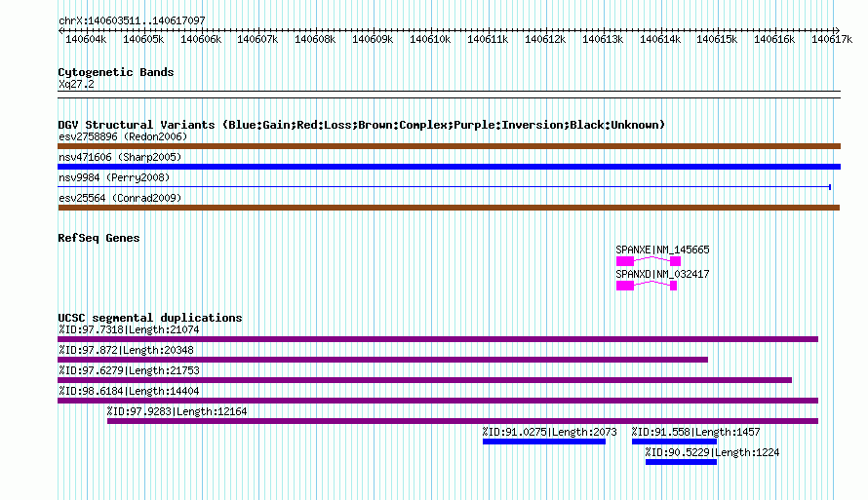Select the blue bar for Length:1224 duplication

point(682,462)
